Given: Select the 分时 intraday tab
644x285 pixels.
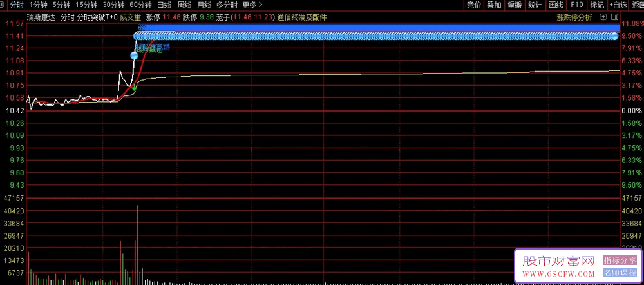Looking at the screenshot, I should 17,5.
